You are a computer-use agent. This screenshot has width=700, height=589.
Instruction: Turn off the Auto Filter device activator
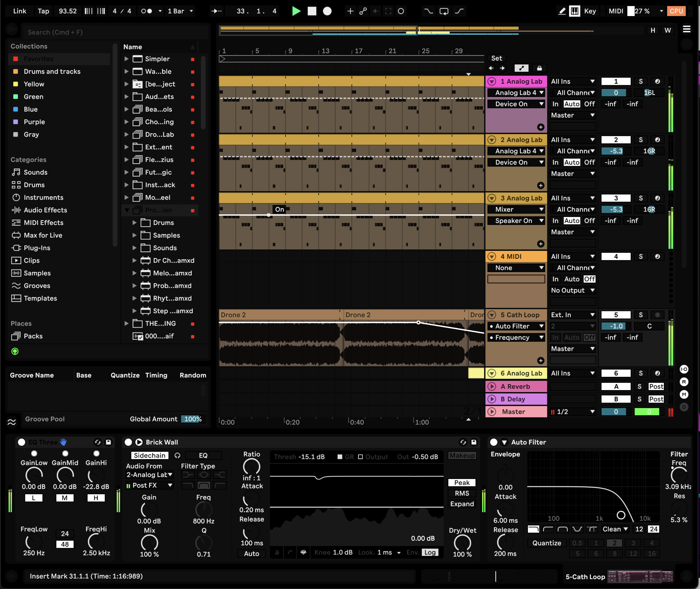click(493, 442)
